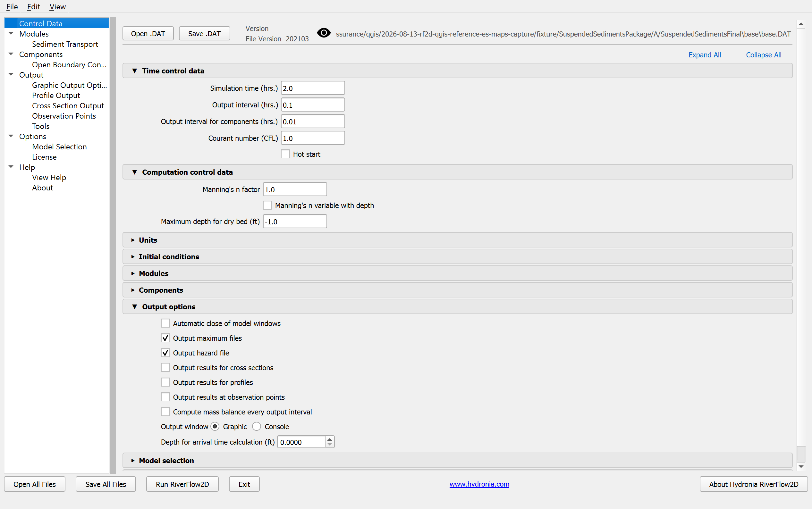Click Output interval for components field
The width and height of the screenshot is (812, 509).
pos(313,121)
